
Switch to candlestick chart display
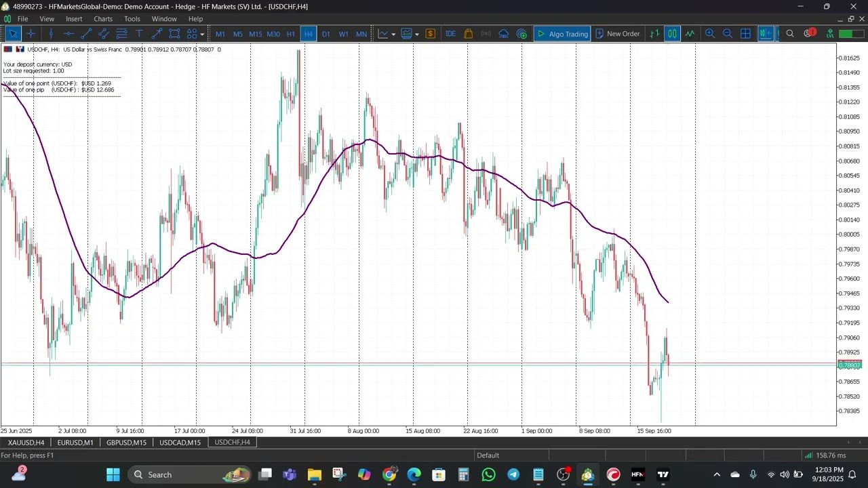(x=672, y=34)
